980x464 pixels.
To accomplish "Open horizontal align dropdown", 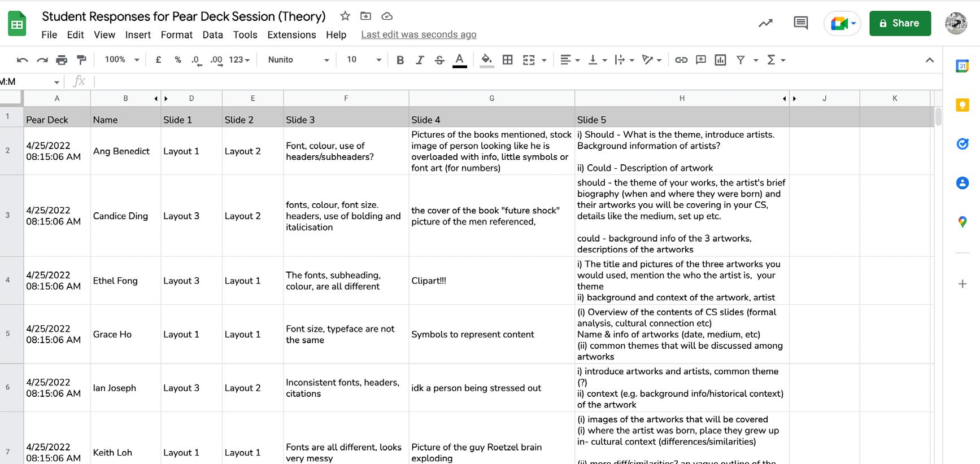I will (569, 60).
